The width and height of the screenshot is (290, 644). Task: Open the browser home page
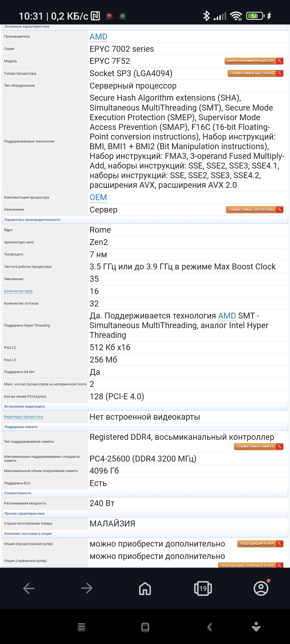coord(145,588)
